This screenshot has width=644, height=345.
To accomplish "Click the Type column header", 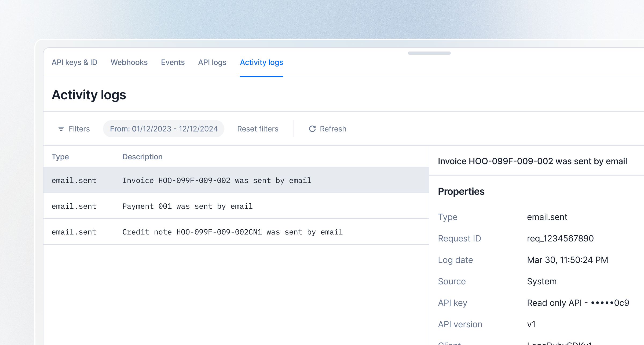I will (x=60, y=157).
